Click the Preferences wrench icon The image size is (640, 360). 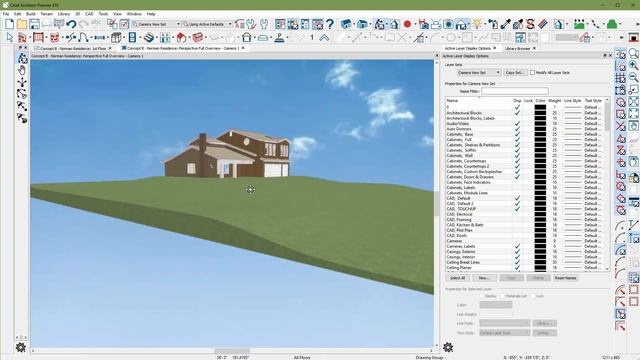264,24
